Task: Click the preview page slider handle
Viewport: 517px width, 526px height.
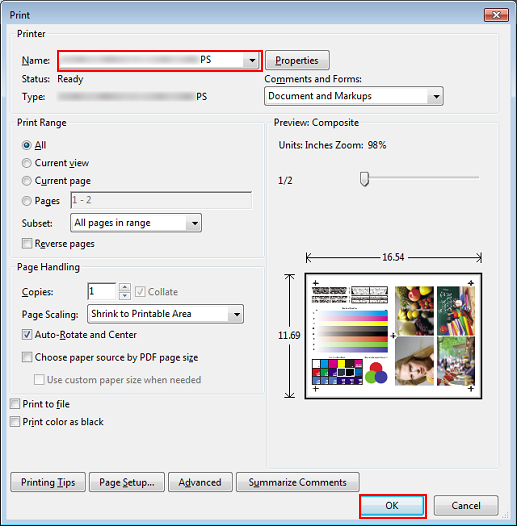Action: click(364, 179)
